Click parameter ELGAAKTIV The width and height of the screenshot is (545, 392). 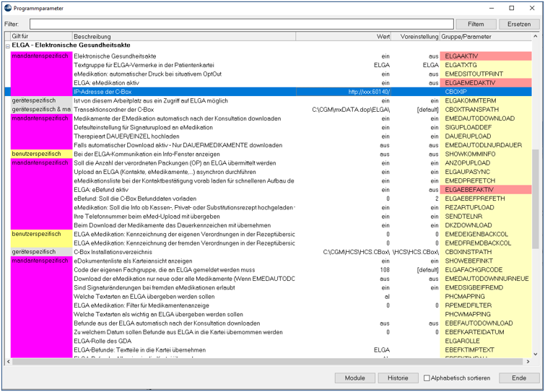pyautogui.click(x=461, y=56)
